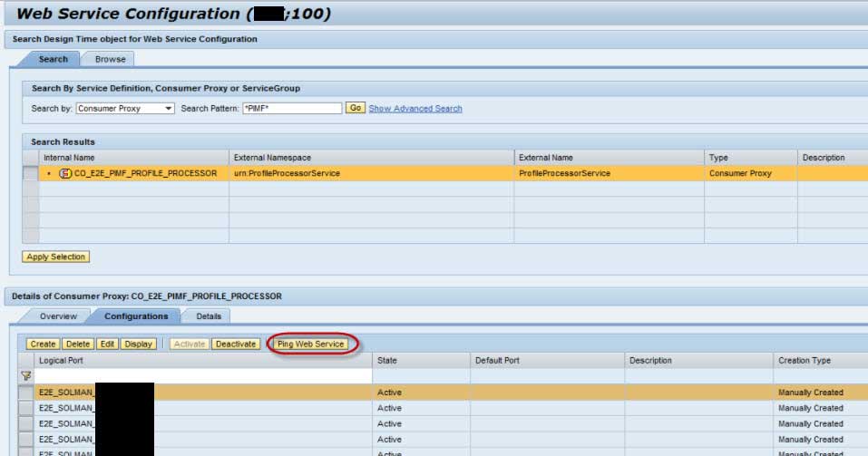Open the Details tab
This screenshot has width=868, height=456.
208,316
